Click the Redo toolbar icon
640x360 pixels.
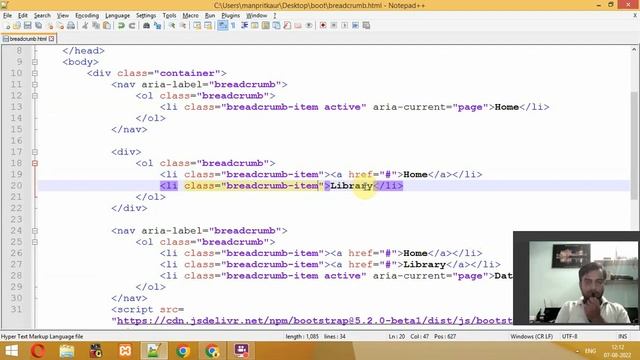click(x=132, y=25)
